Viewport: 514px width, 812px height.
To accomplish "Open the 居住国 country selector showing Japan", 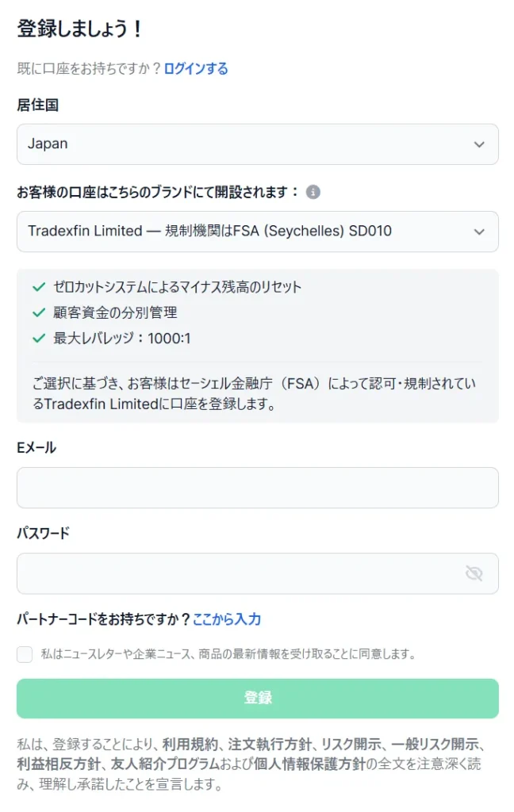I will (258, 144).
